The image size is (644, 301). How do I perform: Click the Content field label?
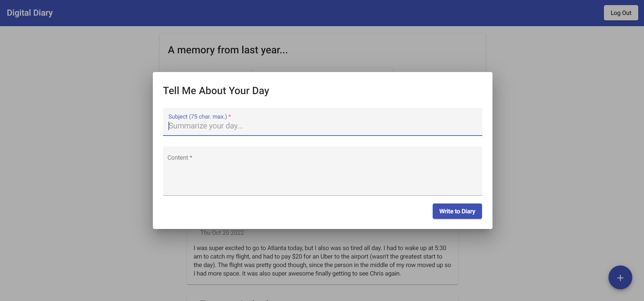[x=178, y=158]
